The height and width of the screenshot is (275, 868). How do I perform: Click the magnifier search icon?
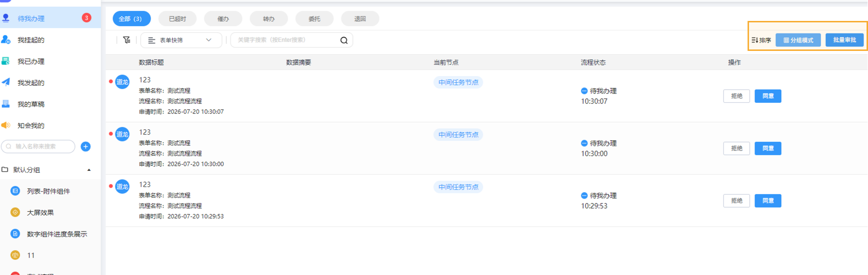click(x=344, y=40)
